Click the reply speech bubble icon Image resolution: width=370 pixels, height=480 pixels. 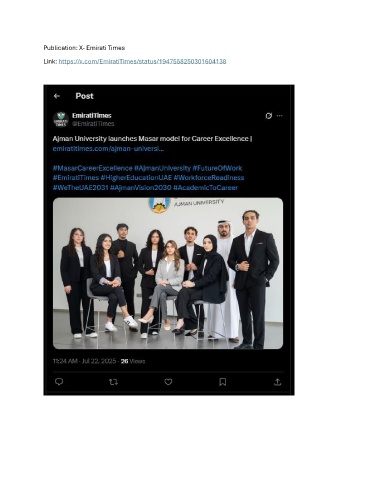click(x=59, y=382)
